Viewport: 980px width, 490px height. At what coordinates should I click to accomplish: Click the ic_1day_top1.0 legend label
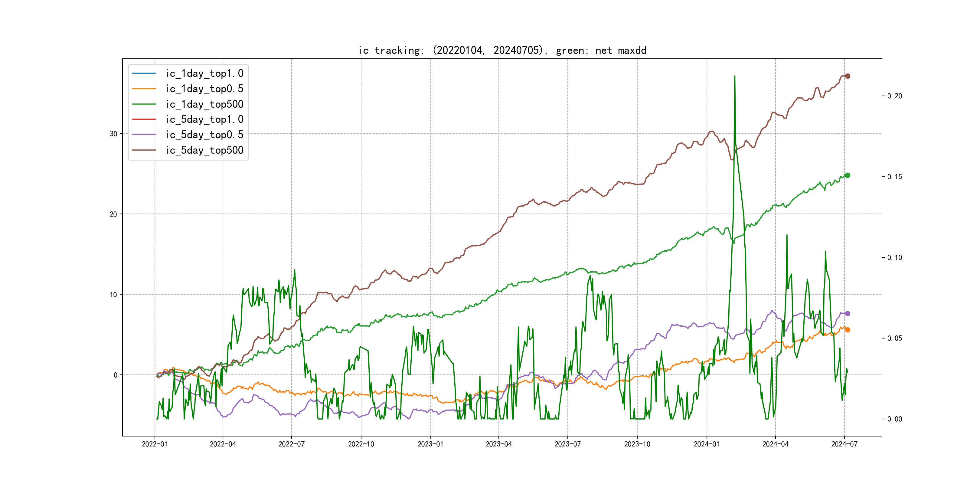click(x=204, y=73)
